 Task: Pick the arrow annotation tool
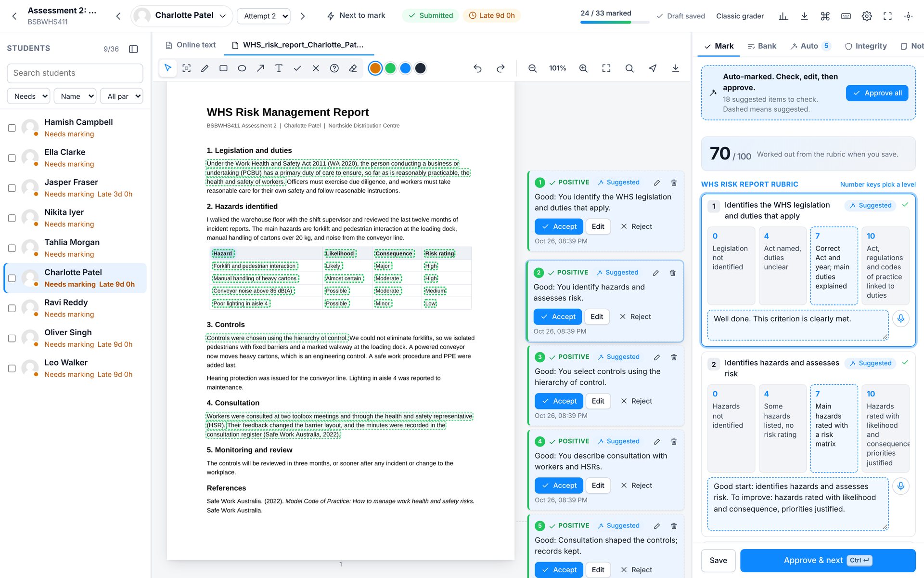click(x=260, y=68)
